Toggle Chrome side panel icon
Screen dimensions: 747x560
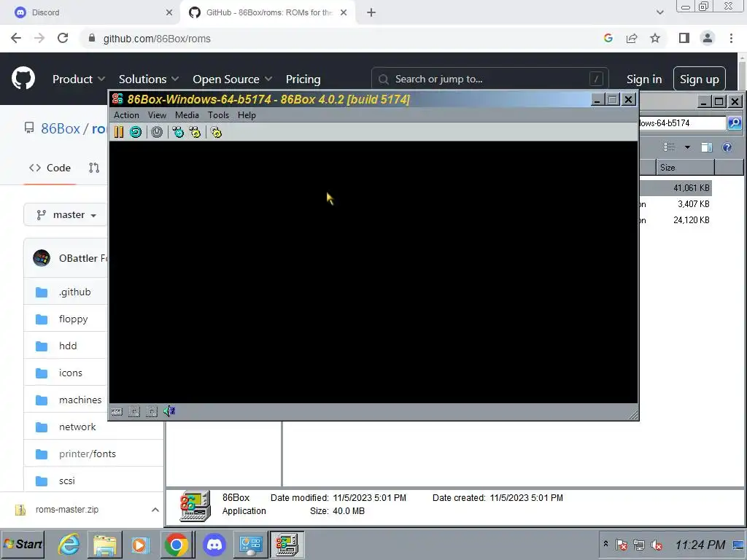point(684,38)
